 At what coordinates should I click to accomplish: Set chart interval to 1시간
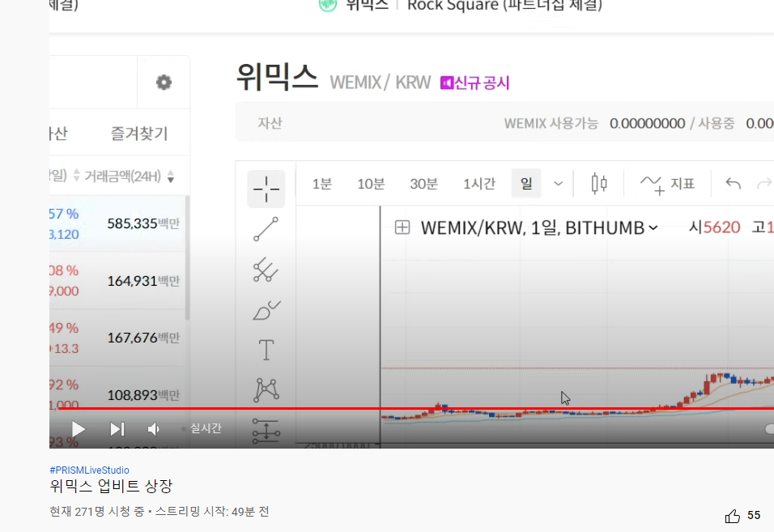point(478,184)
